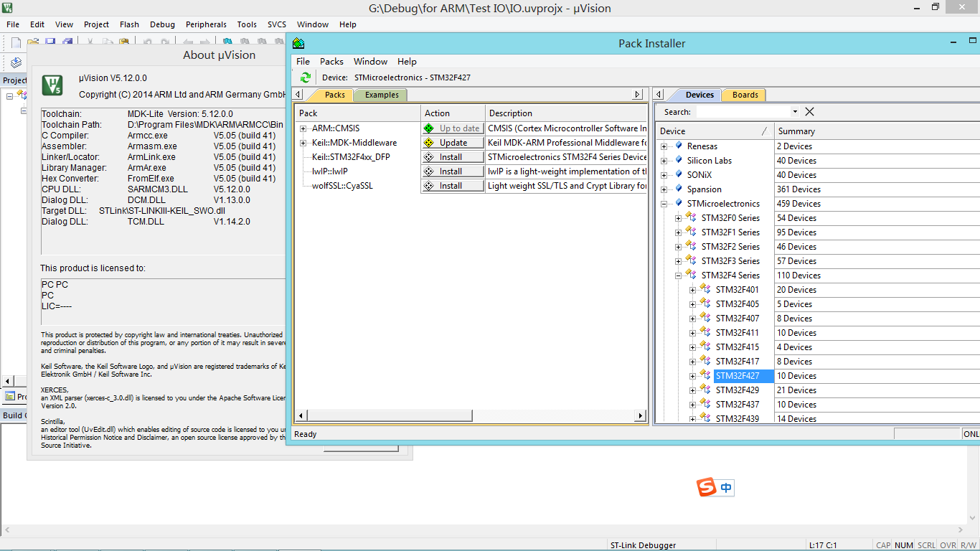Click Install for Keil::STM32F4xx_DFP

pos(453,157)
